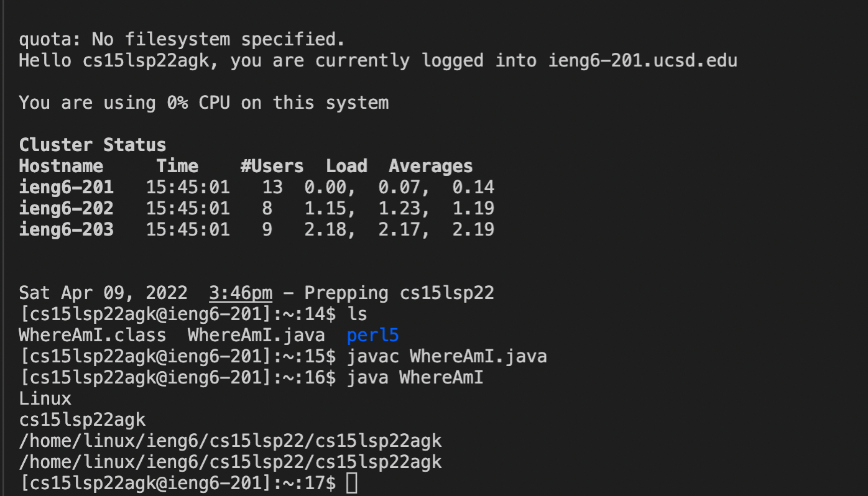Click the ieng6-202 row in Cluster Status

pos(257,208)
